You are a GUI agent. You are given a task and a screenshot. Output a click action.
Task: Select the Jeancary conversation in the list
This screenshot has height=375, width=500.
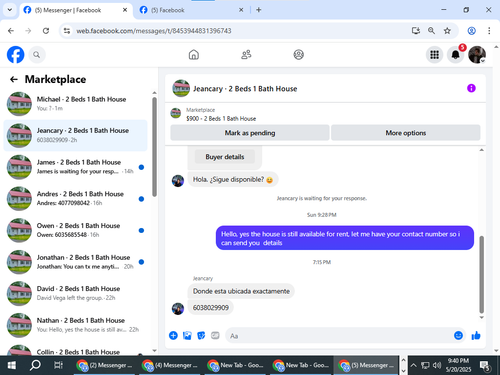point(75,135)
